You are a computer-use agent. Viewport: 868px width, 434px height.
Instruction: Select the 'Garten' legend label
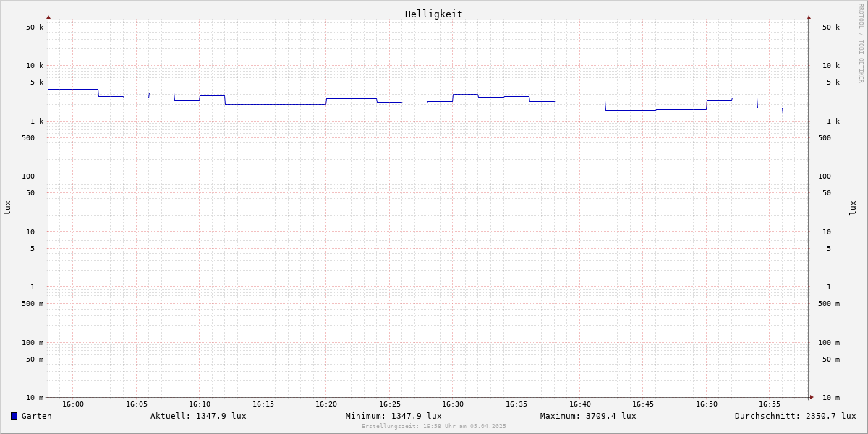[37, 416]
